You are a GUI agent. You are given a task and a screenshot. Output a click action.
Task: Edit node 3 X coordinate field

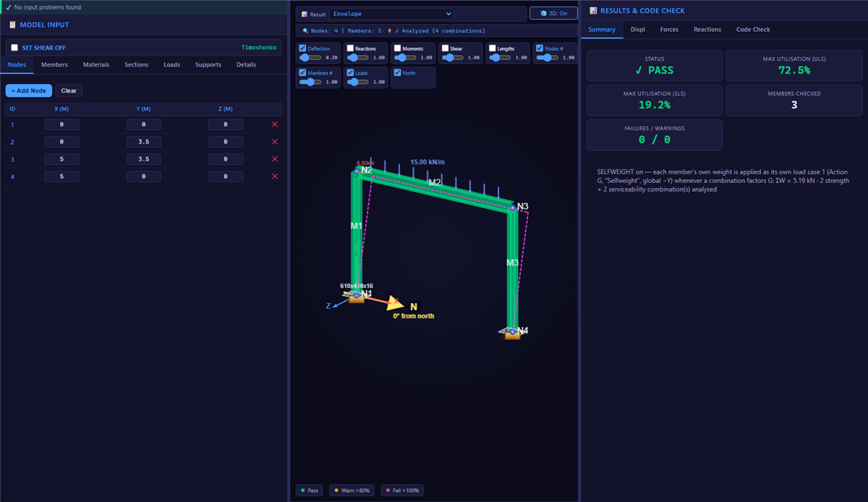click(x=61, y=159)
